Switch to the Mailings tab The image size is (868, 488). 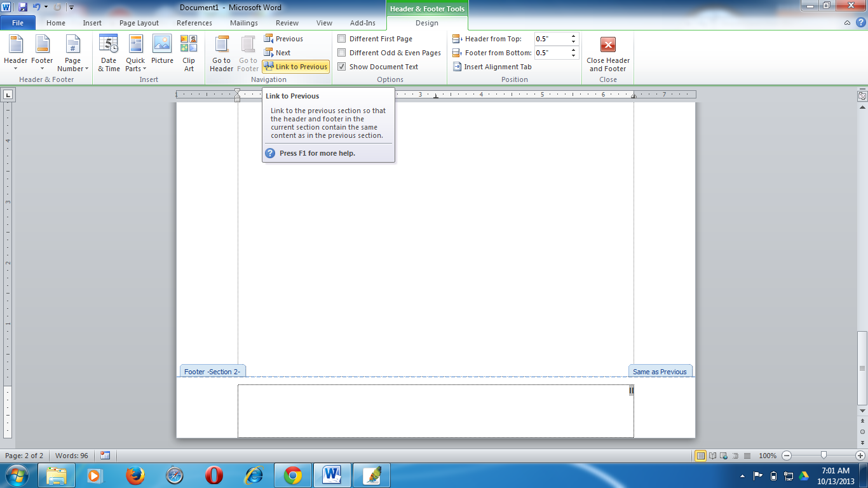(x=244, y=23)
